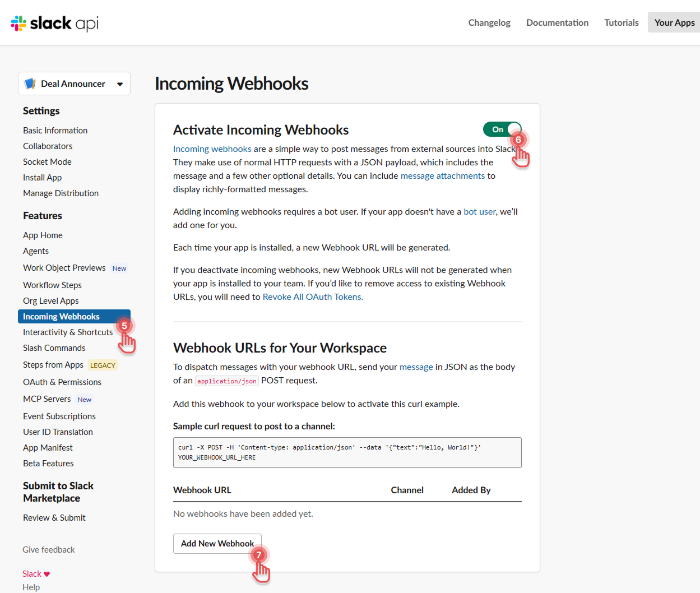Screen dimensions: 700x593
Task: Open Event Subscriptions
Action: 59,416
